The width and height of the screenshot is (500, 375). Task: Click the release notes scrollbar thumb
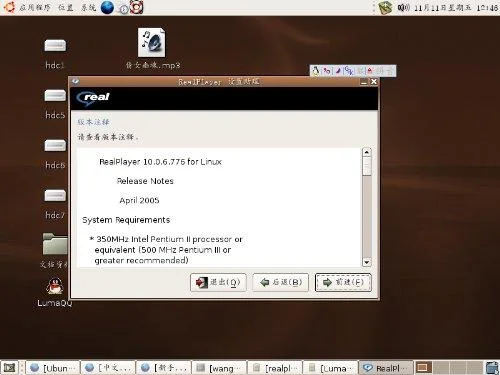coord(367,166)
